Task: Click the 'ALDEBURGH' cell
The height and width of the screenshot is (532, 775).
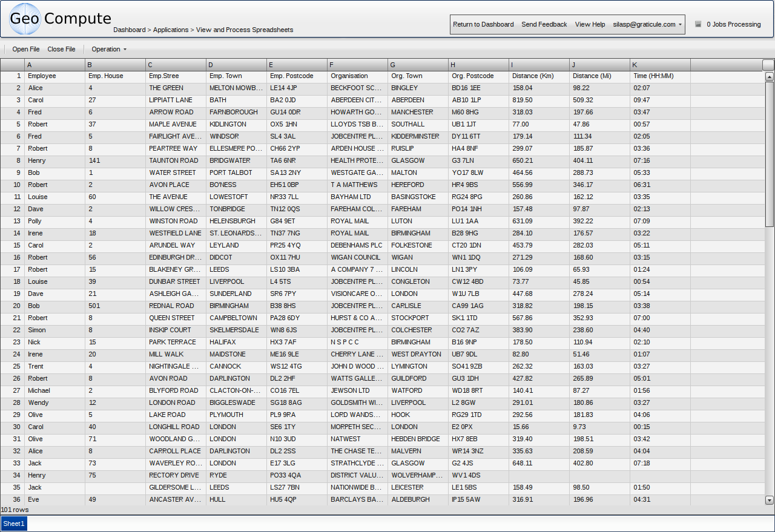Action: click(418, 499)
